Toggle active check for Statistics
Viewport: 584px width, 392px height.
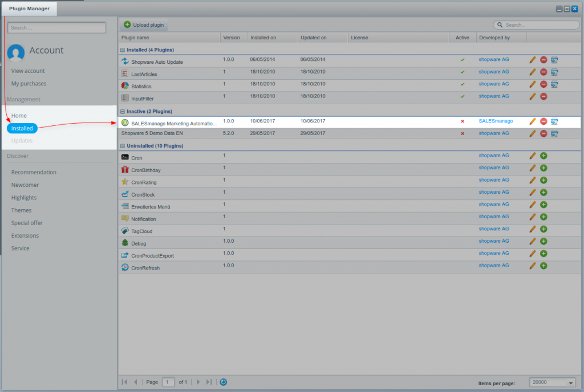462,84
